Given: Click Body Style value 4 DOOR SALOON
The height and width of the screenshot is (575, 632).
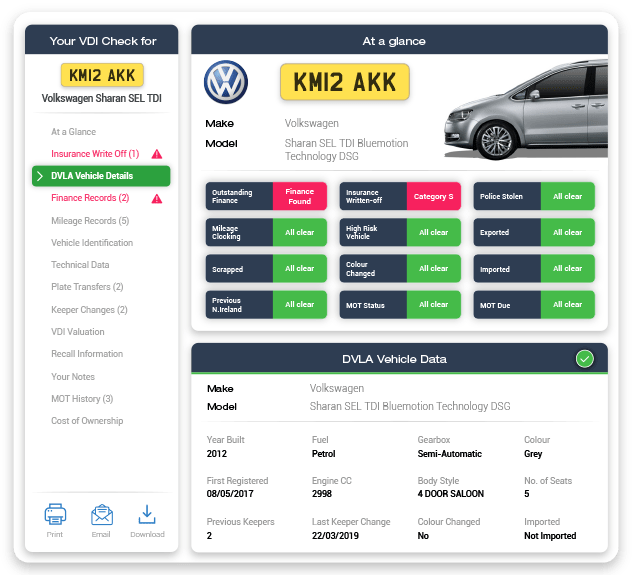Looking at the screenshot, I should [451, 494].
